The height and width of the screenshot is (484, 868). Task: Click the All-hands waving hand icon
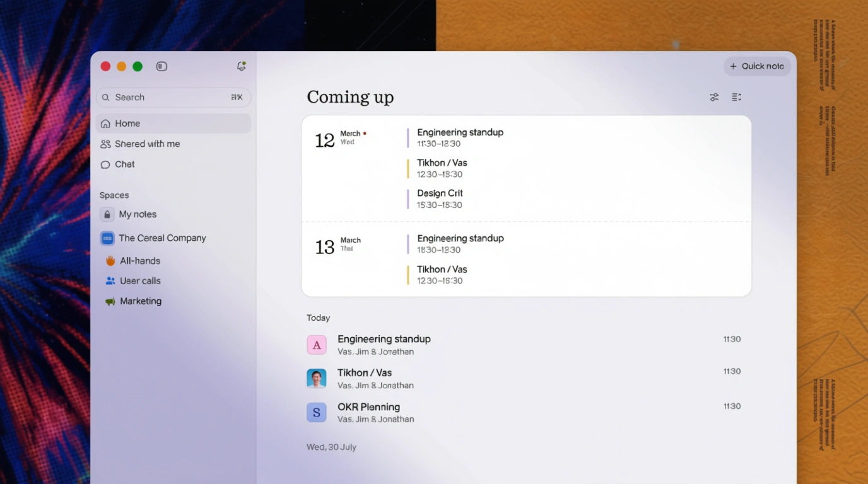pos(110,261)
